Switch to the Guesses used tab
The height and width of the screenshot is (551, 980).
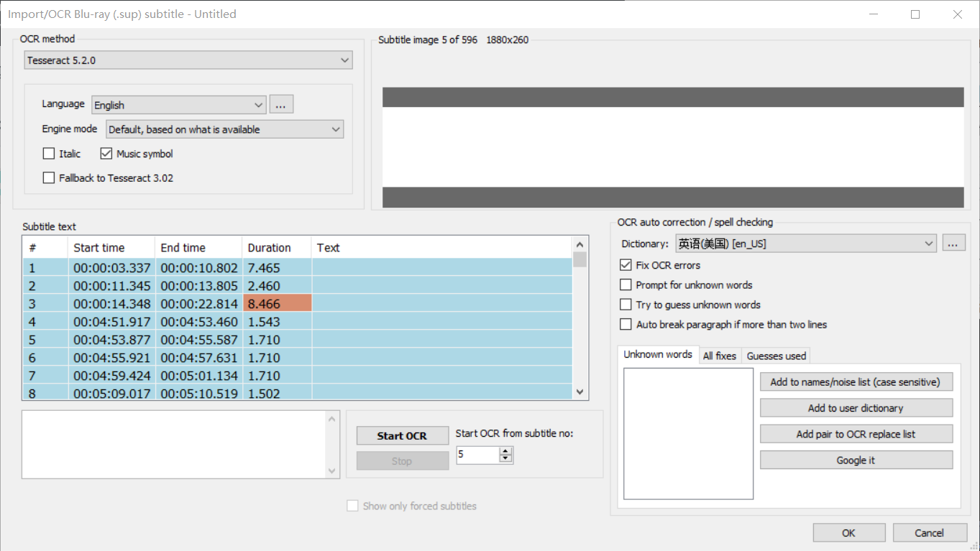pyautogui.click(x=776, y=355)
